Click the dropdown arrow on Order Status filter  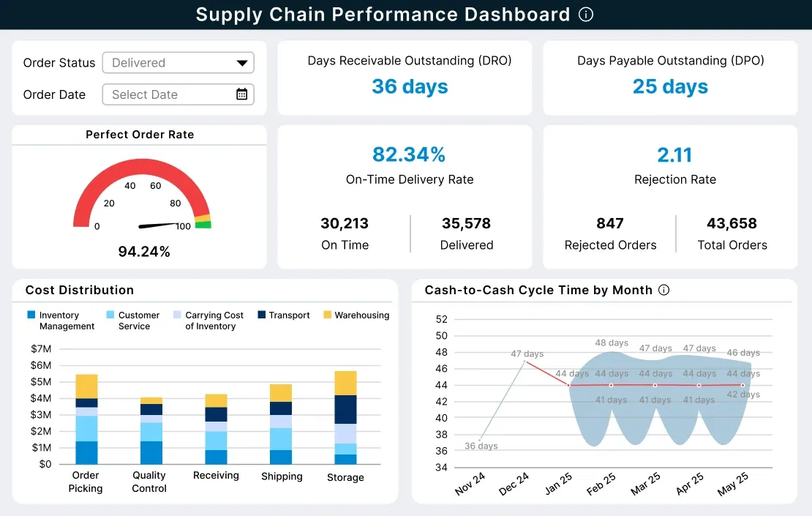click(x=241, y=63)
